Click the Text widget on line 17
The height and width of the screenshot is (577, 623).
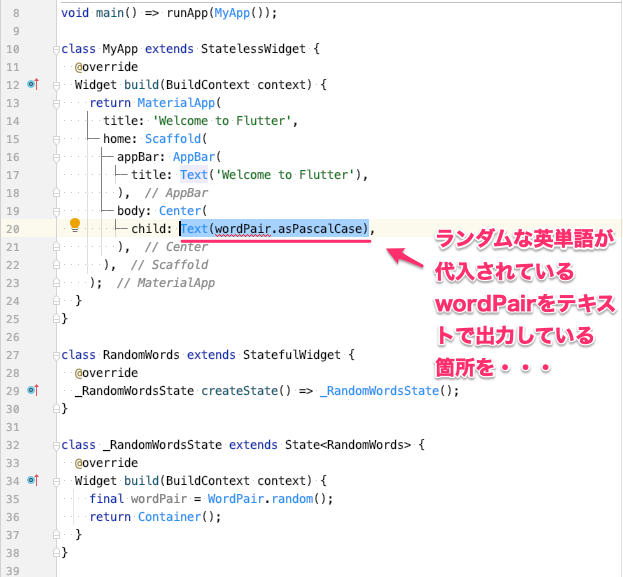click(193, 174)
